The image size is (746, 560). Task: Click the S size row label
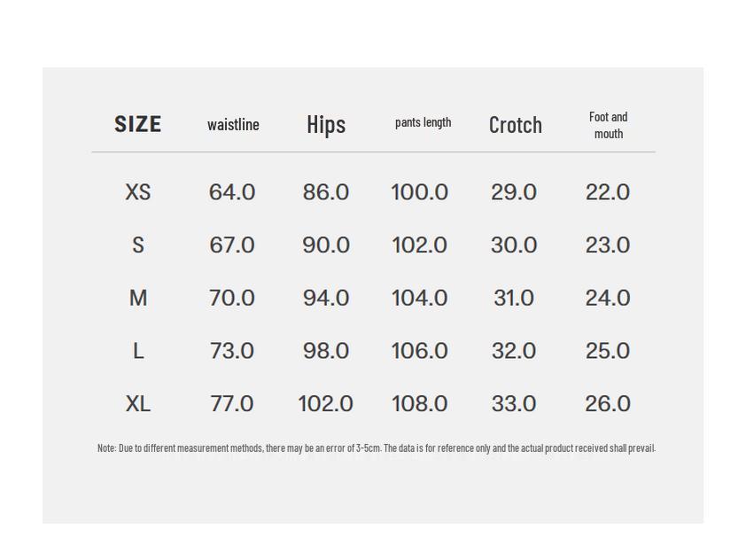pyautogui.click(x=137, y=245)
